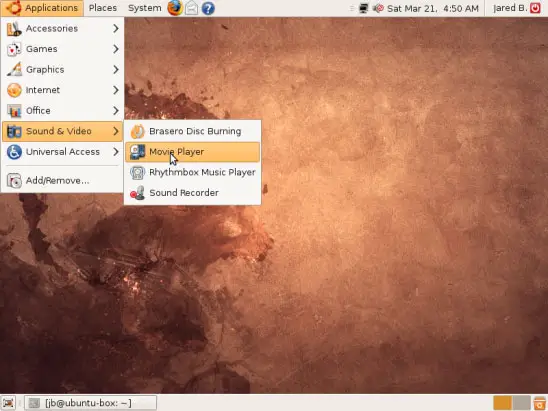Open the volume control tray icon

pos(378,8)
